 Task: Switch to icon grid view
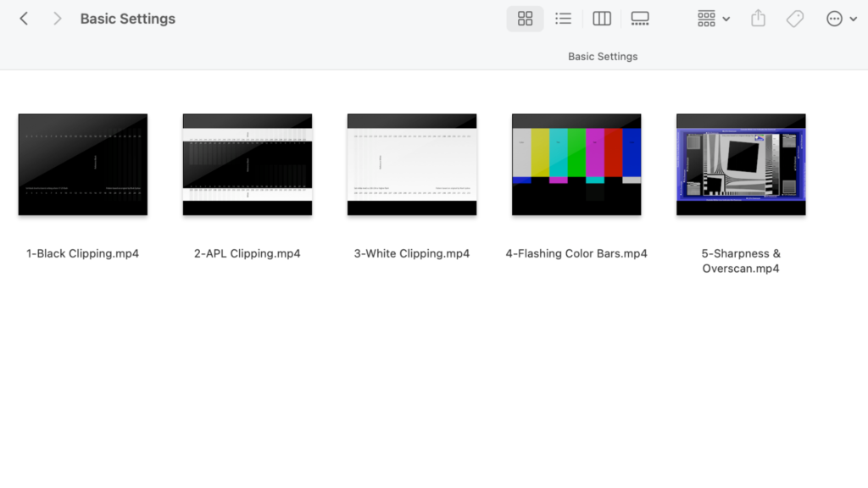pos(525,19)
